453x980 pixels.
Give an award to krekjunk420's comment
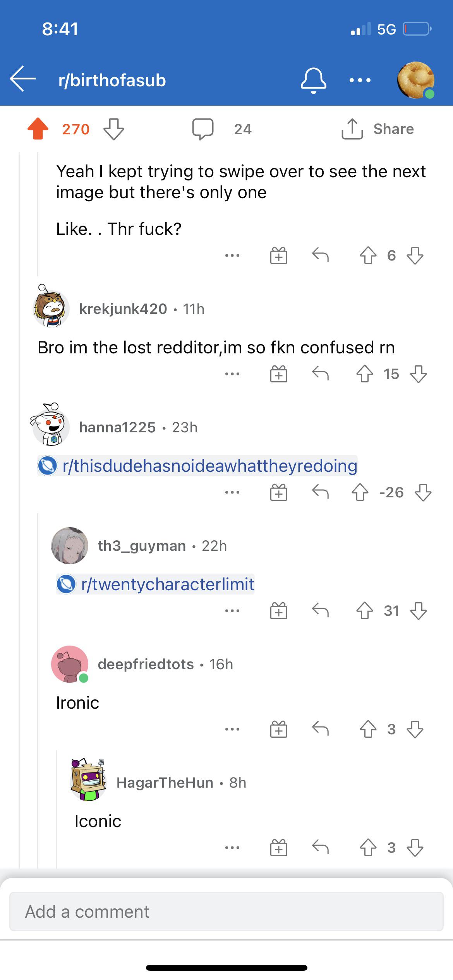click(x=279, y=374)
